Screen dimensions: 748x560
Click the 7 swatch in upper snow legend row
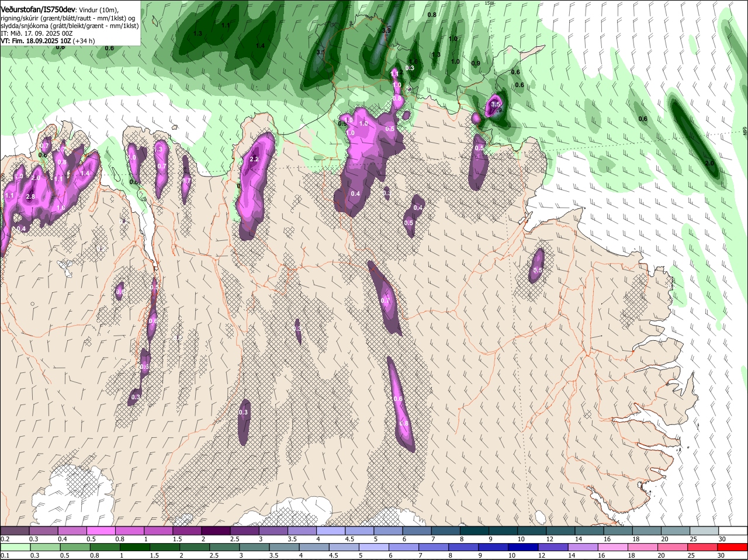(445, 530)
